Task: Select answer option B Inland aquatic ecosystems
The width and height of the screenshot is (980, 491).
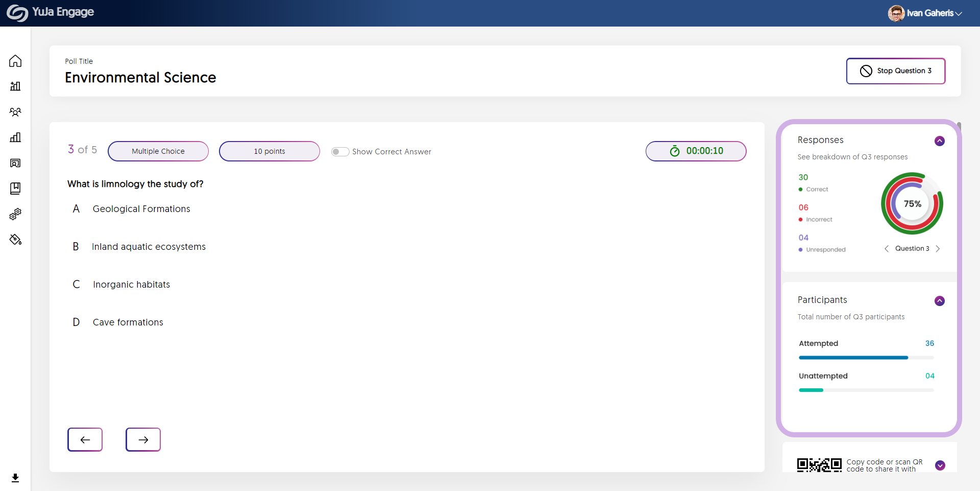Action: pos(149,247)
